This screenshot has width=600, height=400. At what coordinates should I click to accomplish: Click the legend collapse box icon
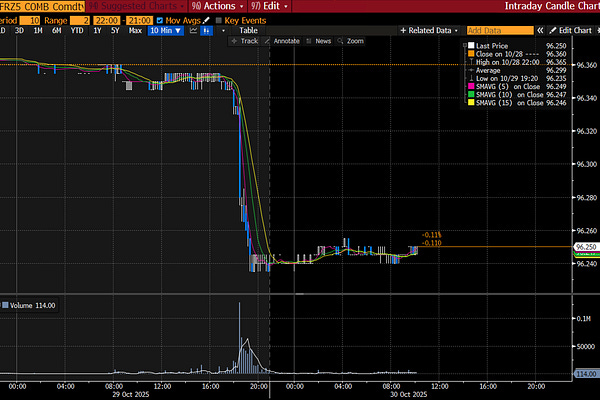(465, 46)
